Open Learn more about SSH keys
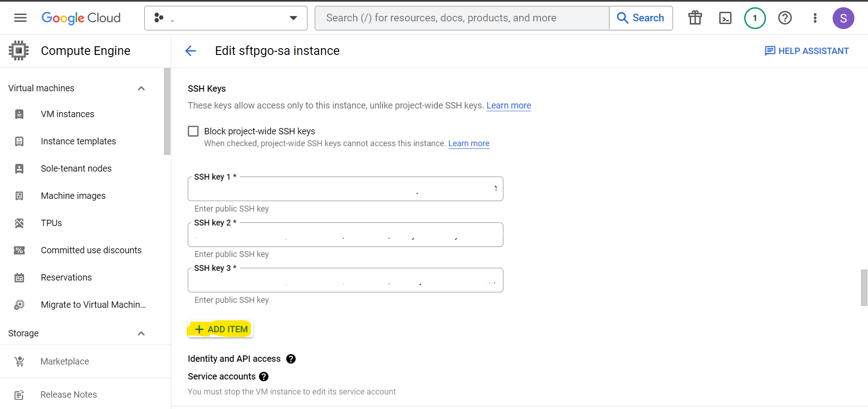 pos(508,105)
